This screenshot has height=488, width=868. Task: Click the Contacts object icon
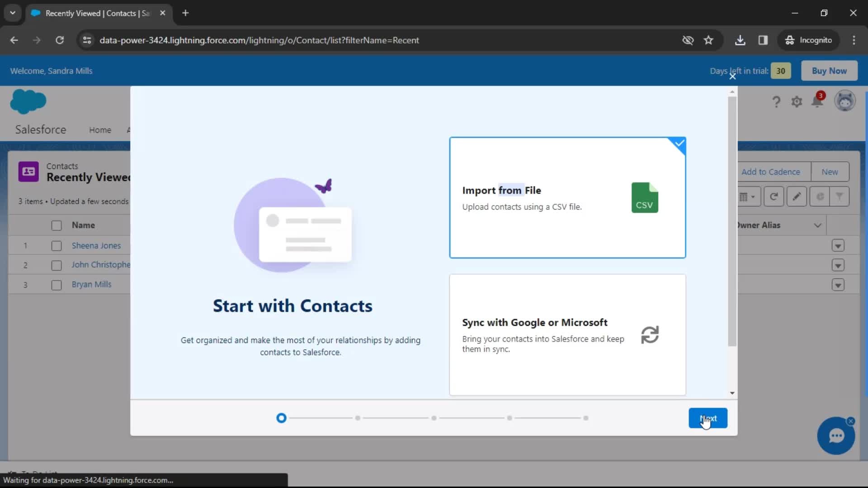coord(28,172)
